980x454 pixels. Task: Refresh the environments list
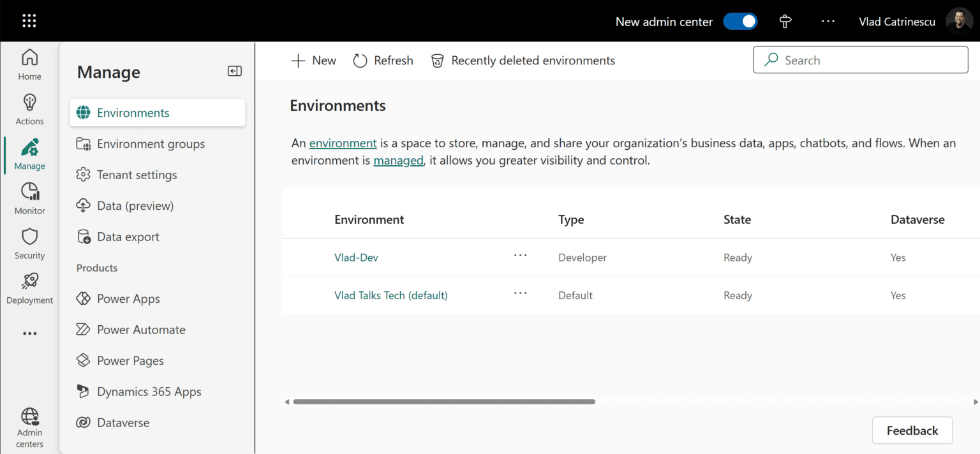[x=383, y=60]
